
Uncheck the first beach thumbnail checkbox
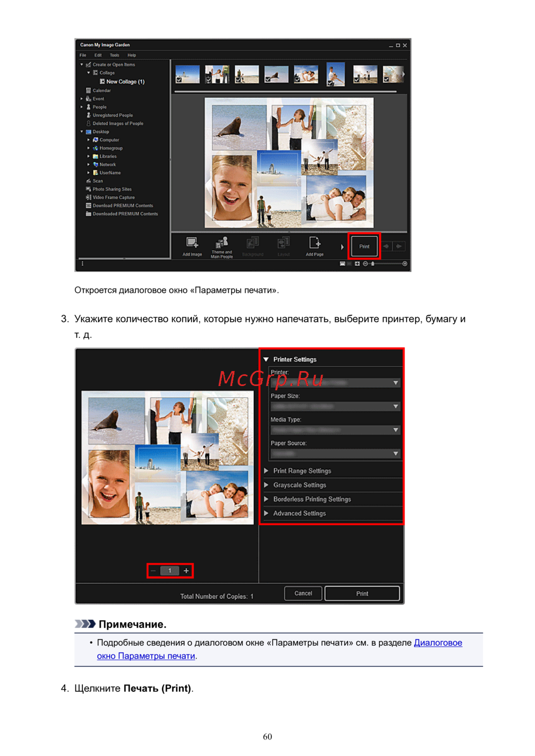[179, 80]
